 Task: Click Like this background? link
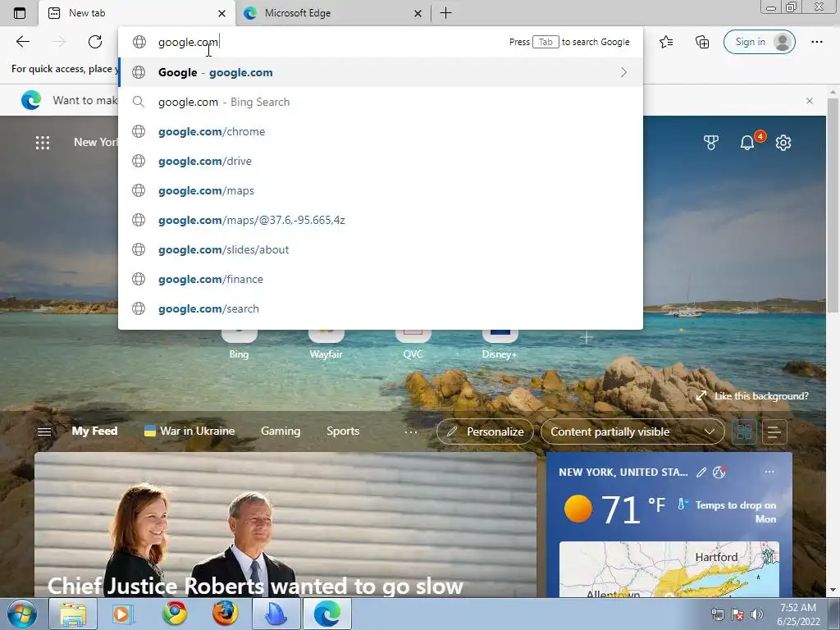752,396
